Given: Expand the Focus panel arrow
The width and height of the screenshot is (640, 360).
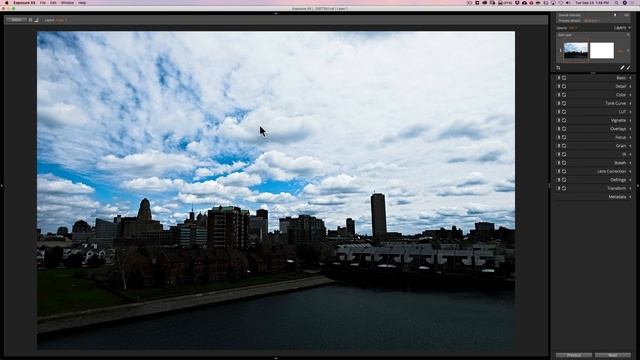Looking at the screenshot, I should [630, 137].
